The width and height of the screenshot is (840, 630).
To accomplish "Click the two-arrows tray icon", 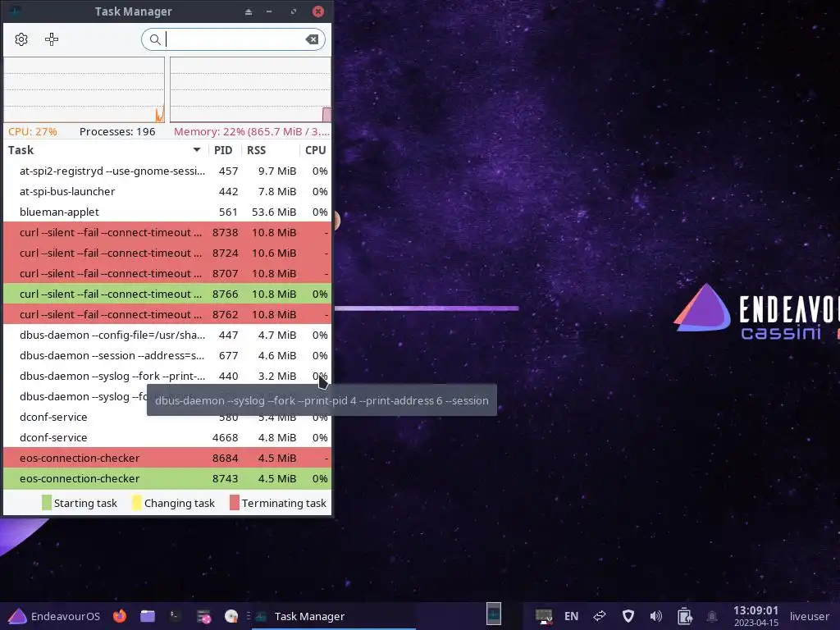I will click(600, 616).
